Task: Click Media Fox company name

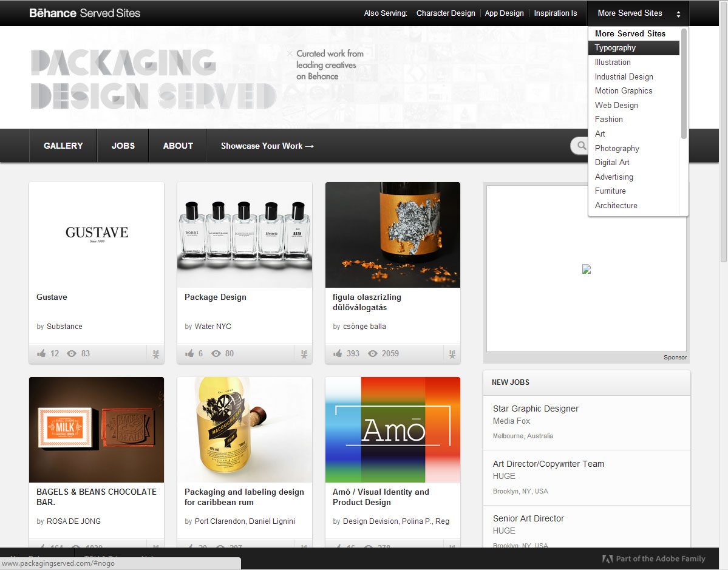Action: click(x=511, y=421)
